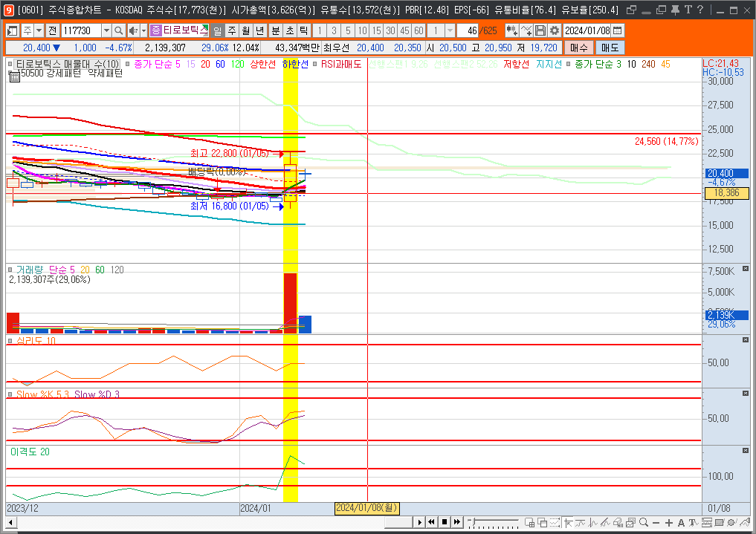Open the stock search magnifier

pyautogui.click(x=119, y=30)
